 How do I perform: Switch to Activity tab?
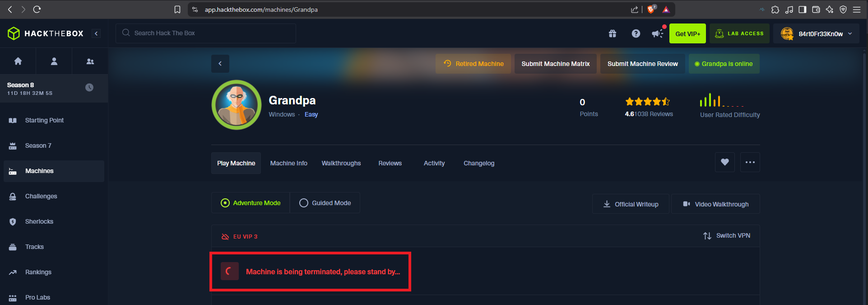(434, 163)
